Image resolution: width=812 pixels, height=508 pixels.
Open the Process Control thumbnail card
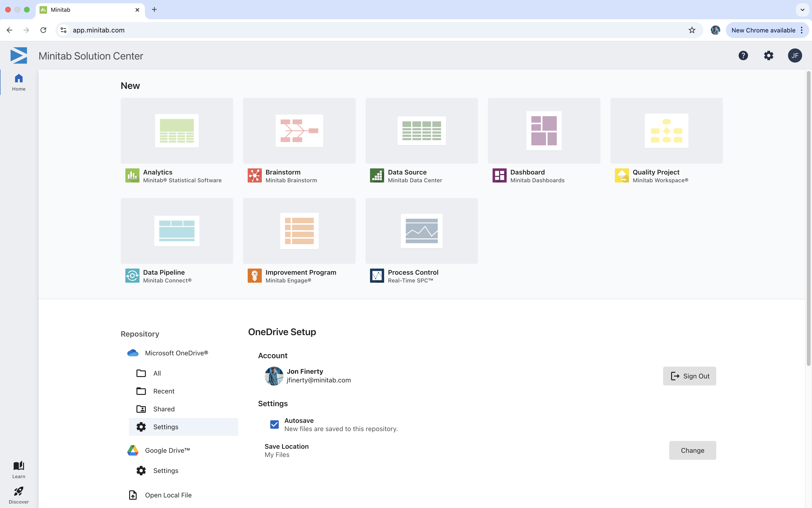pyautogui.click(x=422, y=231)
